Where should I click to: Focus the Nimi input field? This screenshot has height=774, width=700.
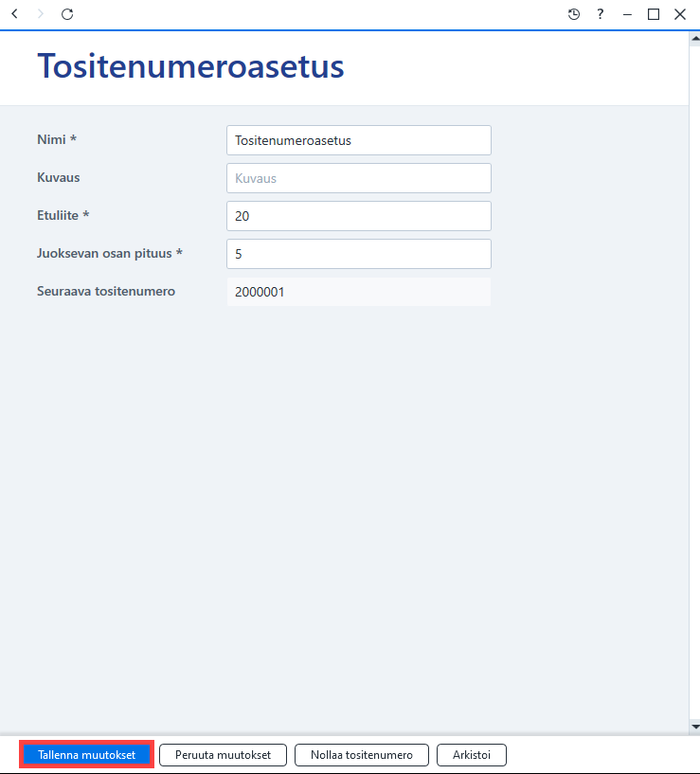click(359, 140)
